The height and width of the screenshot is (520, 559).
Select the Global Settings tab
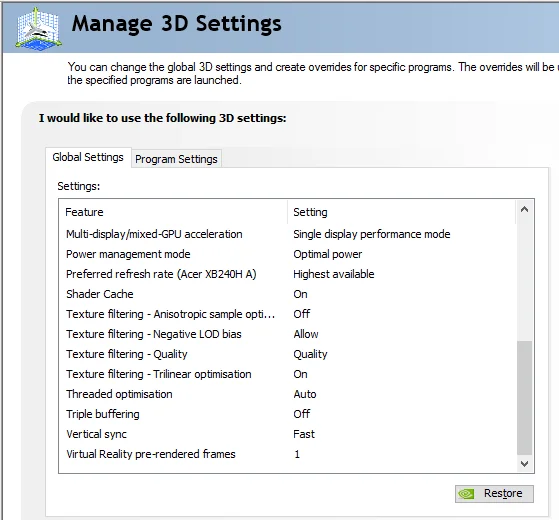pyautogui.click(x=88, y=157)
